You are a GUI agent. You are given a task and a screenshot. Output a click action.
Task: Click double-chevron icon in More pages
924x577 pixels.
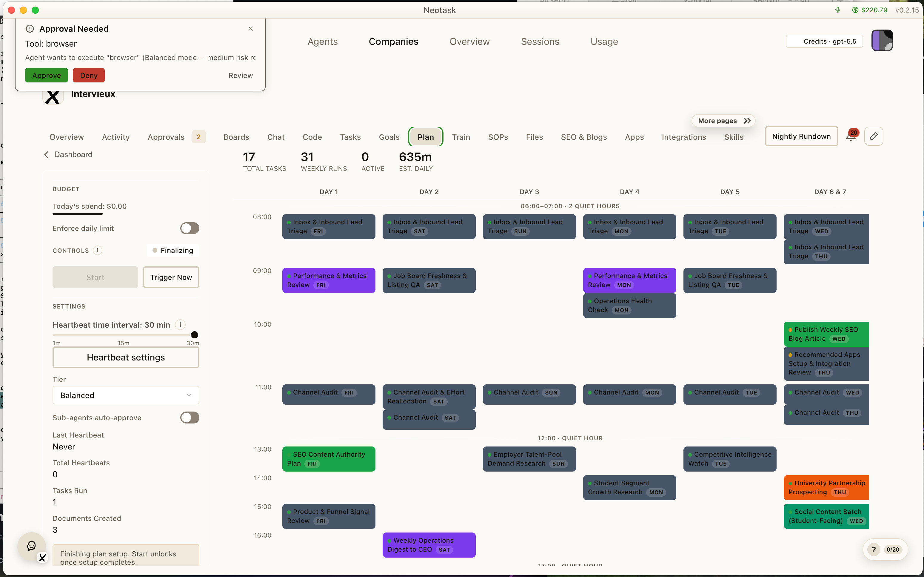coord(747,121)
